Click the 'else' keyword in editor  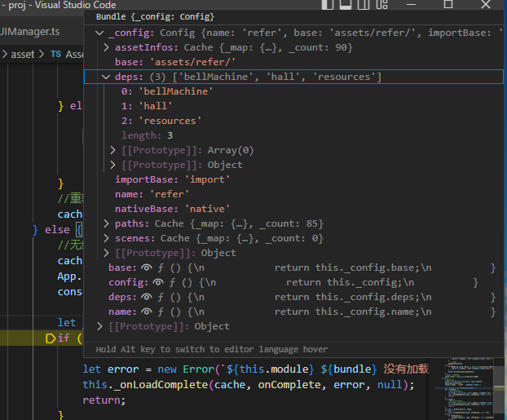[57, 230]
